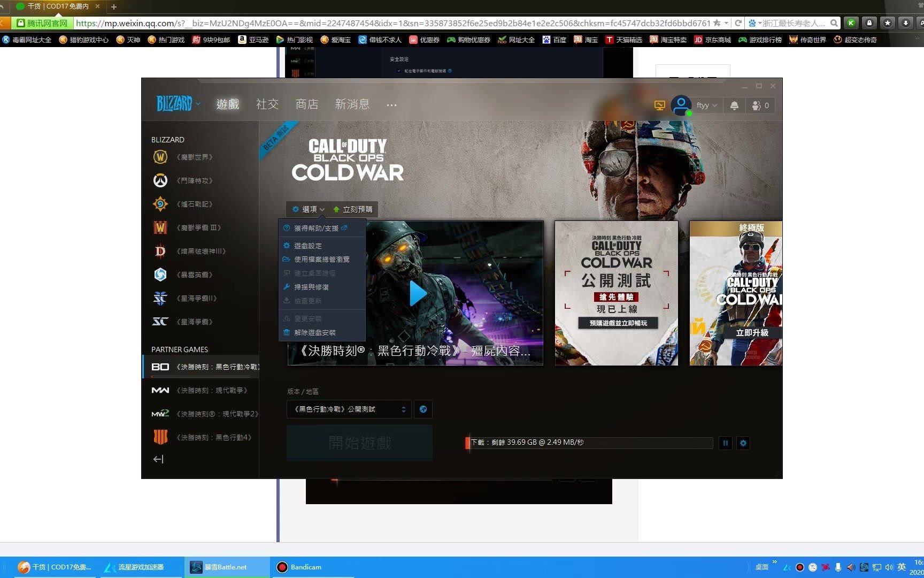
Task: Open the ftyy account dropdown
Action: tap(705, 105)
